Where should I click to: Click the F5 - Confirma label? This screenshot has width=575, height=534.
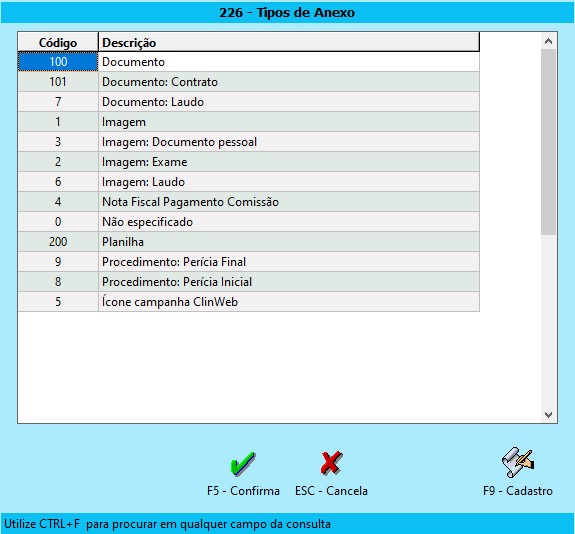[x=243, y=491]
